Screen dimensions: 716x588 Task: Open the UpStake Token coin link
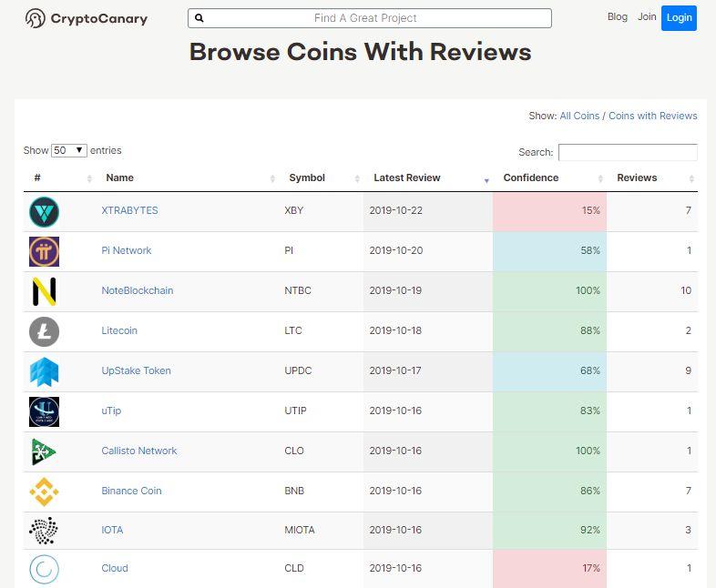click(136, 370)
